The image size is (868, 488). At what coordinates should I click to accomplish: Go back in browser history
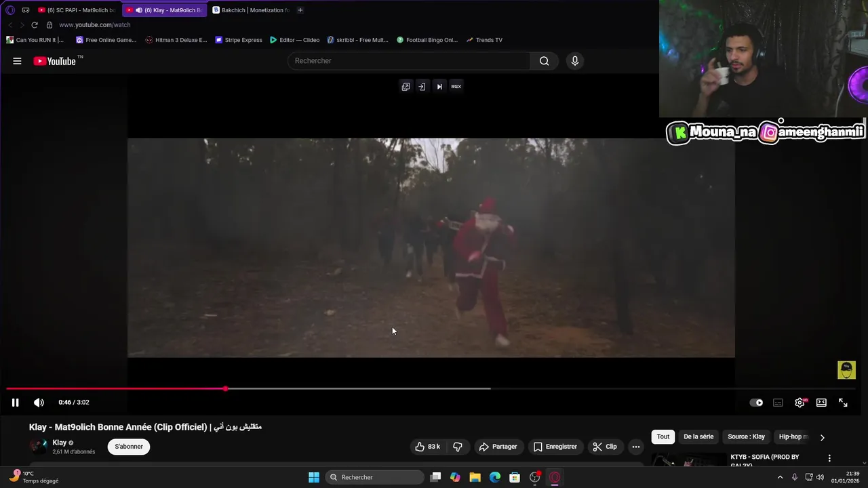[x=10, y=25]
